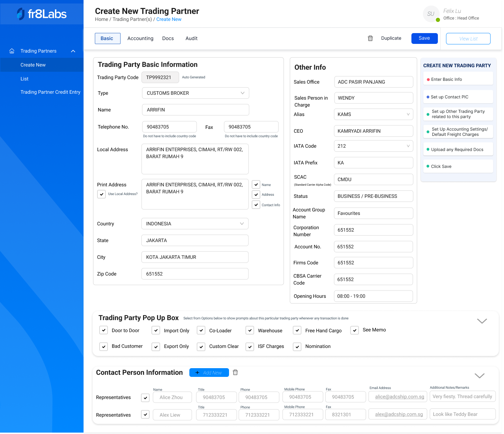This screenshot has height=434, width=504.
Task: Open the Type dropdown
Action: pos(196,93)
